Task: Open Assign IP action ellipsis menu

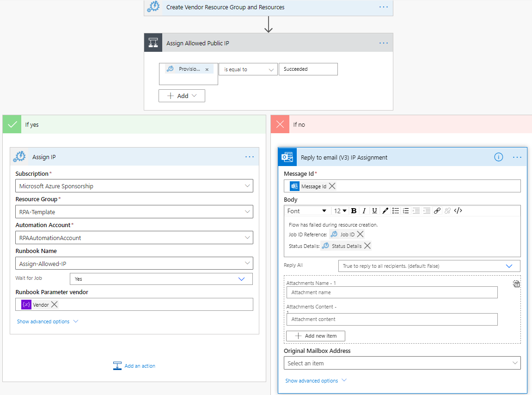Action: [x=250, y=157]
